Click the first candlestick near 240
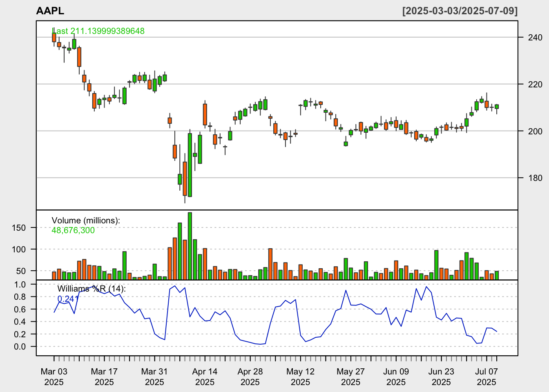549x392 pixels. [x=54, y=37]
